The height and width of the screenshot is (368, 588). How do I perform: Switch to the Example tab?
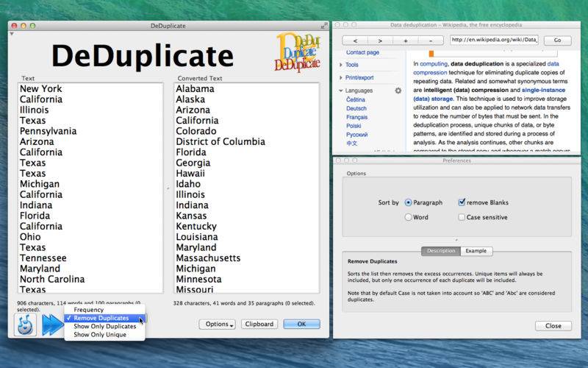[476, 251]
